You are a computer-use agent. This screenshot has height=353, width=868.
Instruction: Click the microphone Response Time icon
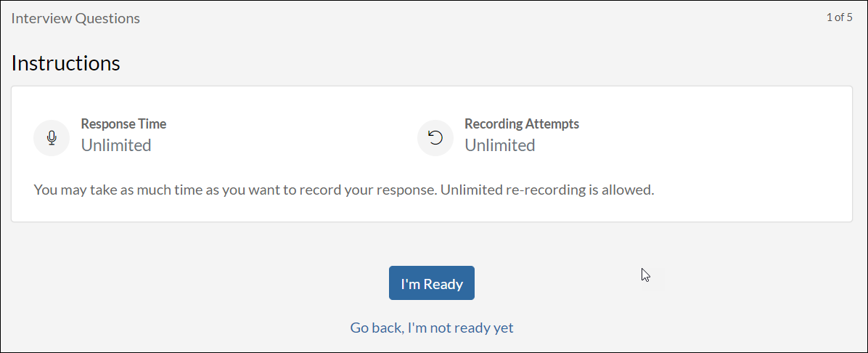coord(52,138)
